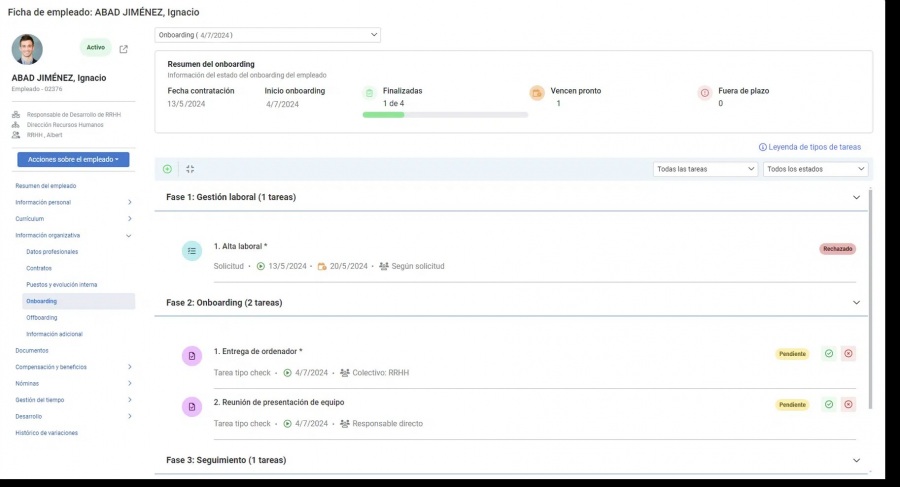The width and height of the screenshot is (900, 487).
Task: Click the open-in-new-window icon beside Activo badge
Action: pos(123,49)
